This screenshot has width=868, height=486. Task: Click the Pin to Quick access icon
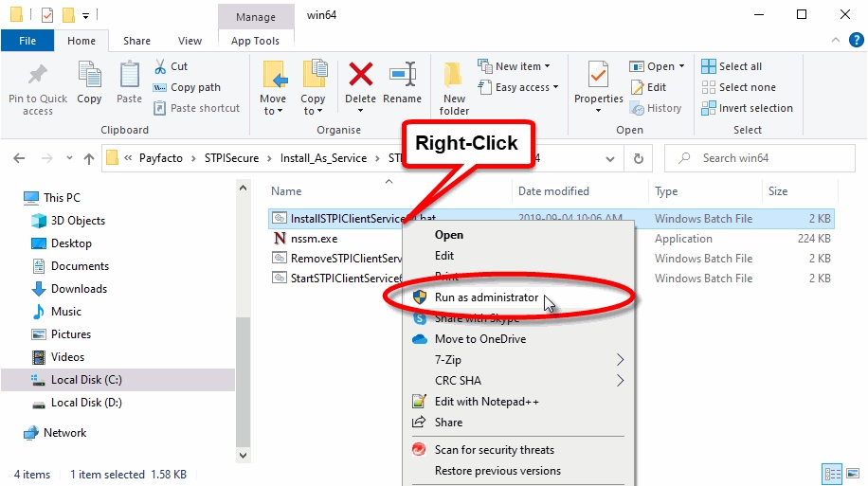tap(38, 76)
